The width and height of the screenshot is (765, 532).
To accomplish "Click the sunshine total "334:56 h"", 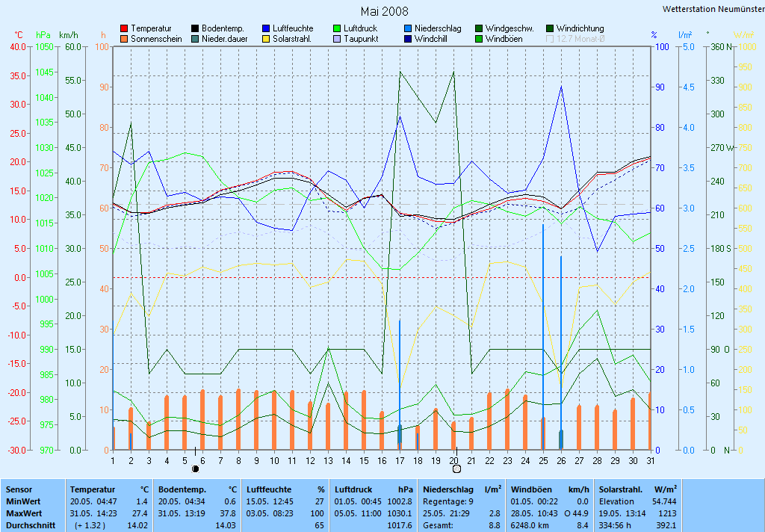I will tap(616, 526).
